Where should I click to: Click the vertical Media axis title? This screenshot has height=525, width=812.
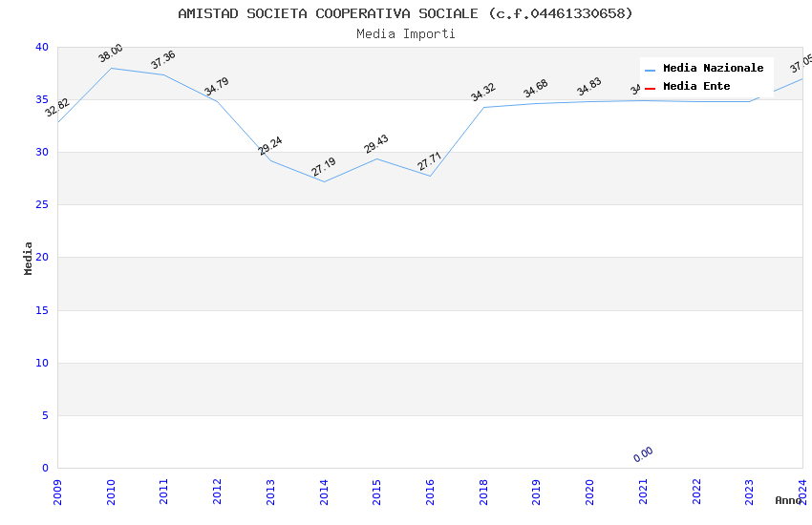[x=29, y=258]
